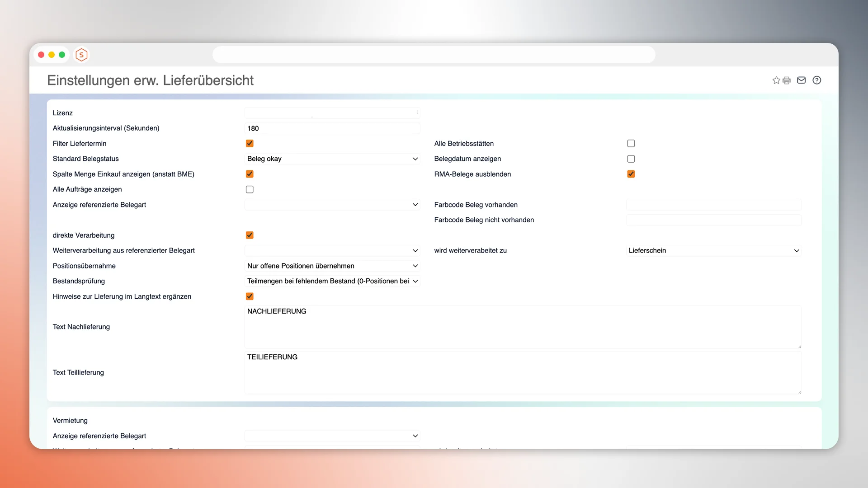
Task: Click the browser address bar
Action: [x=434, y=55]
